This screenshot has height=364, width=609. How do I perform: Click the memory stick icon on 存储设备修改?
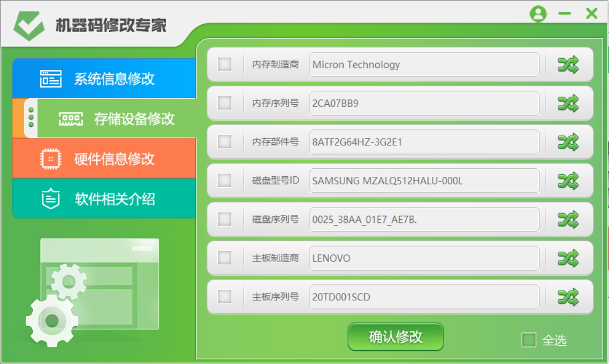(x=71, y=119)
